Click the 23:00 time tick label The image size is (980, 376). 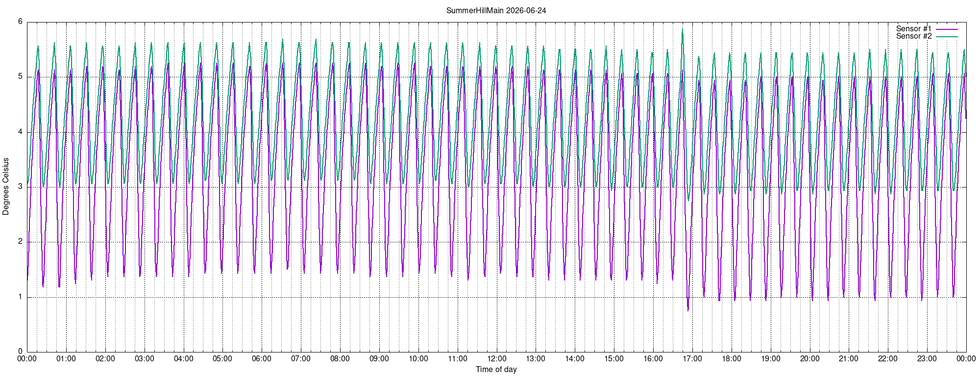coord(927,358)
